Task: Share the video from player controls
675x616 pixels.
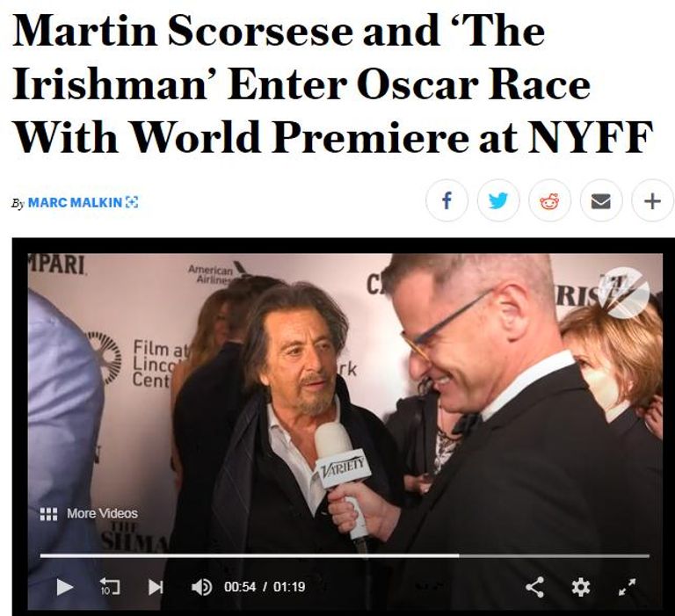Action: tap(534, 587)
